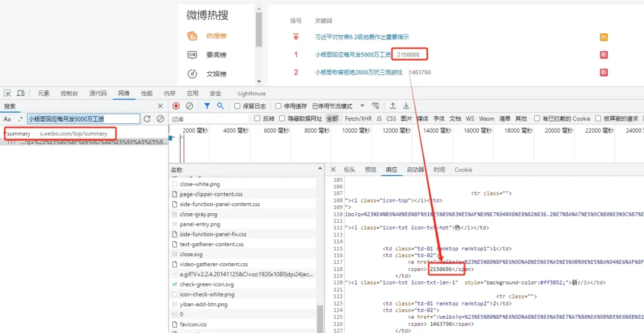Open network search with magnifier icon

[x=220, y=106]
